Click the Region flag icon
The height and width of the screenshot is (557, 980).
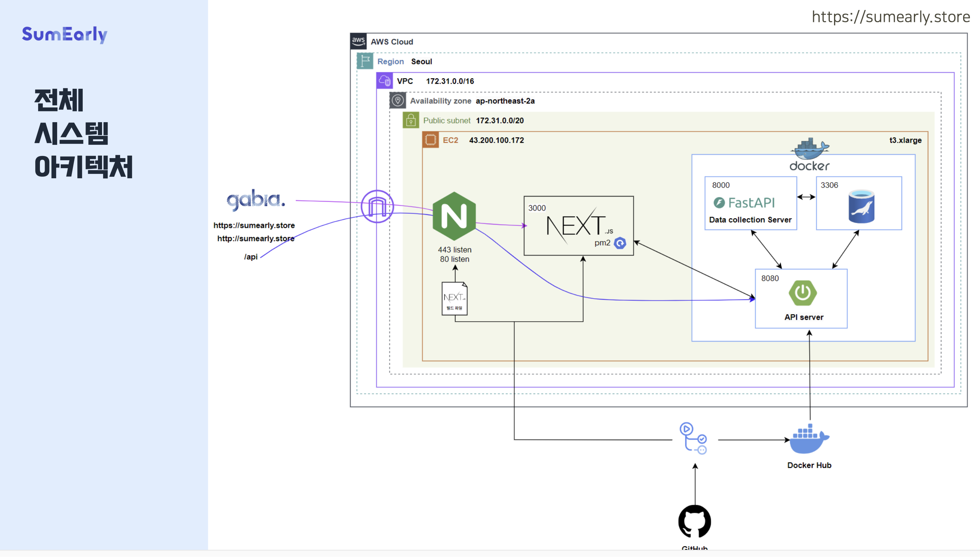pos(365,61)
